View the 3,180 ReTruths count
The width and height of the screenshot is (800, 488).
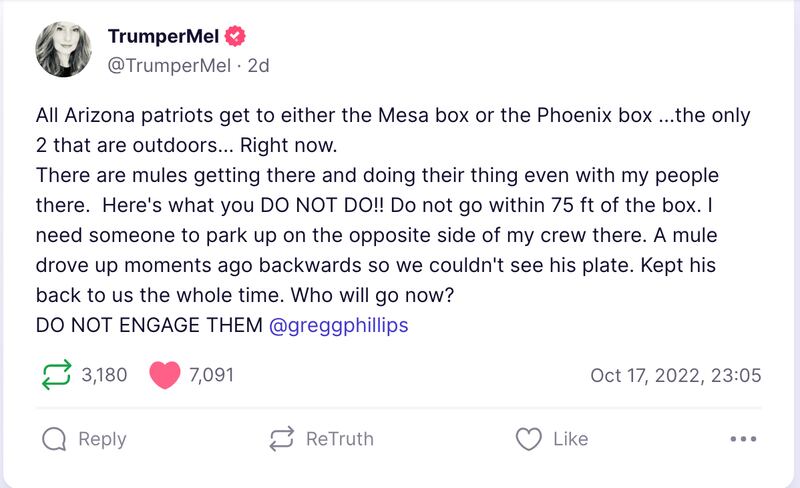coord(104,375)
